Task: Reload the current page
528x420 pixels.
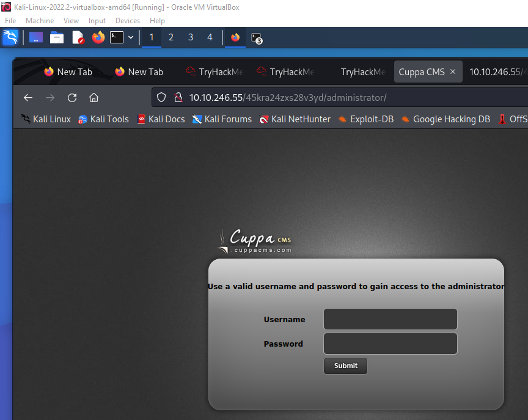Action: pyautogui.click(x=72, y=98)
